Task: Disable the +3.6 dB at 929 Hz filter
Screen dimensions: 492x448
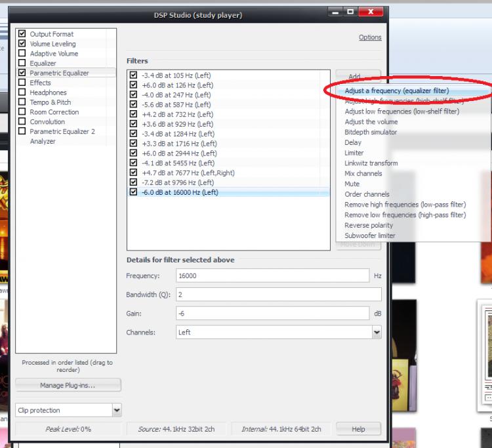Action: pos(133,123)
